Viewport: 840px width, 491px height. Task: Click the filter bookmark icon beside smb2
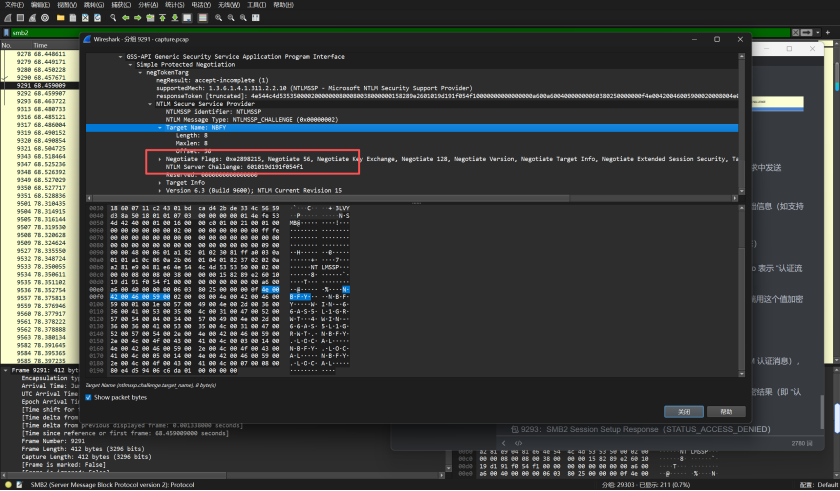[7, 32]
